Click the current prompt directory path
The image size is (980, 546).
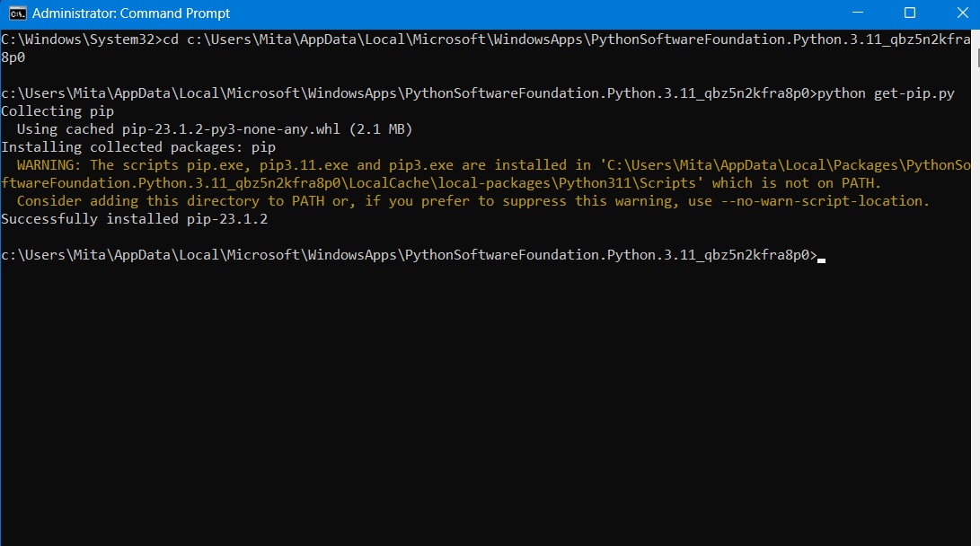coord(404,255)
